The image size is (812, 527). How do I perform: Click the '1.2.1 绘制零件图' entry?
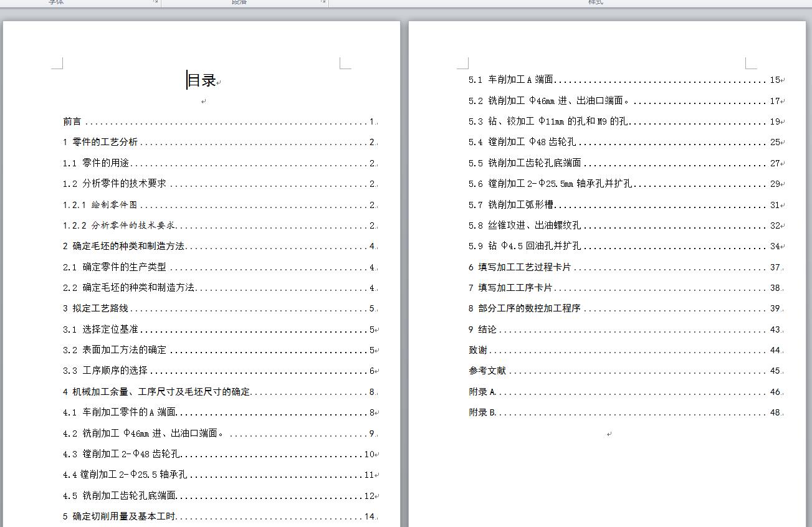(x=220, y=205)
